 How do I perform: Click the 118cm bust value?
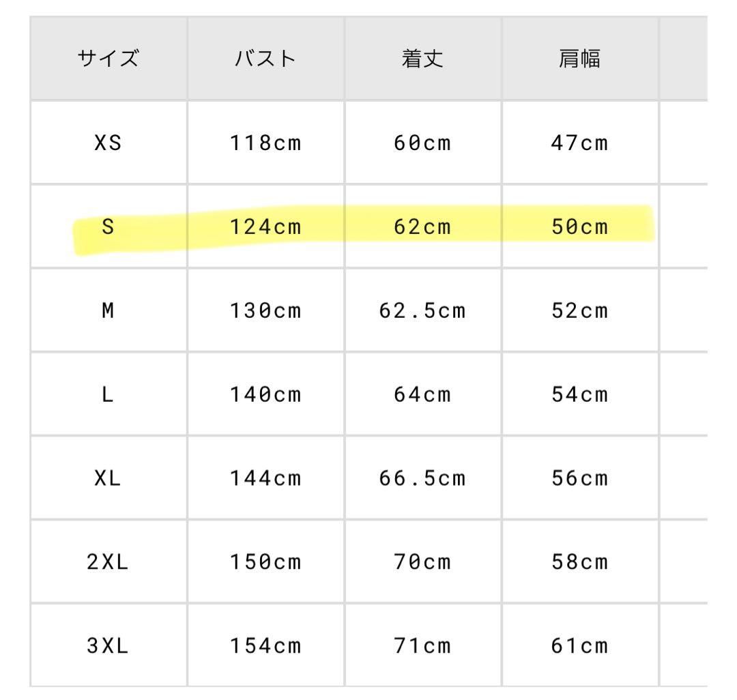[265, 143]
